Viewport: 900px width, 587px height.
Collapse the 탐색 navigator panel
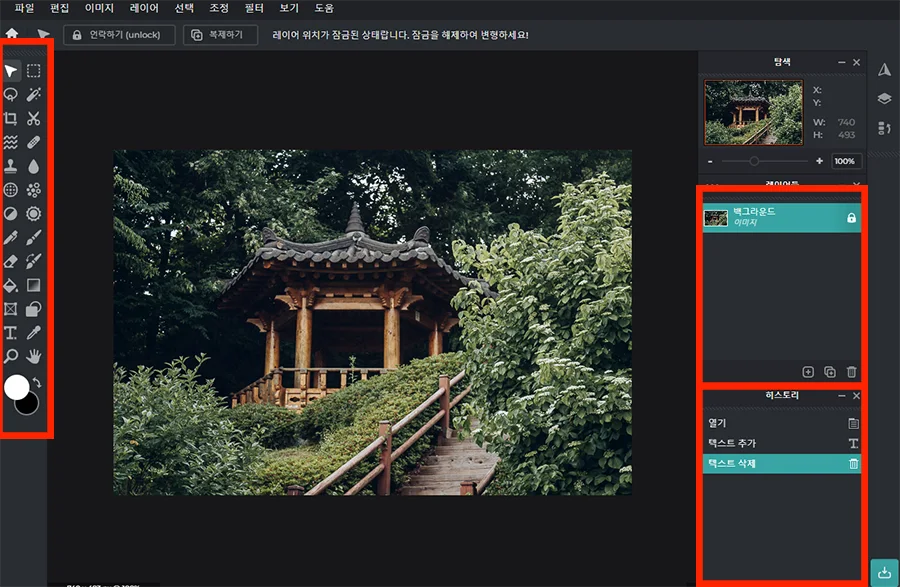pyautogui.click(x=842, y=61)
